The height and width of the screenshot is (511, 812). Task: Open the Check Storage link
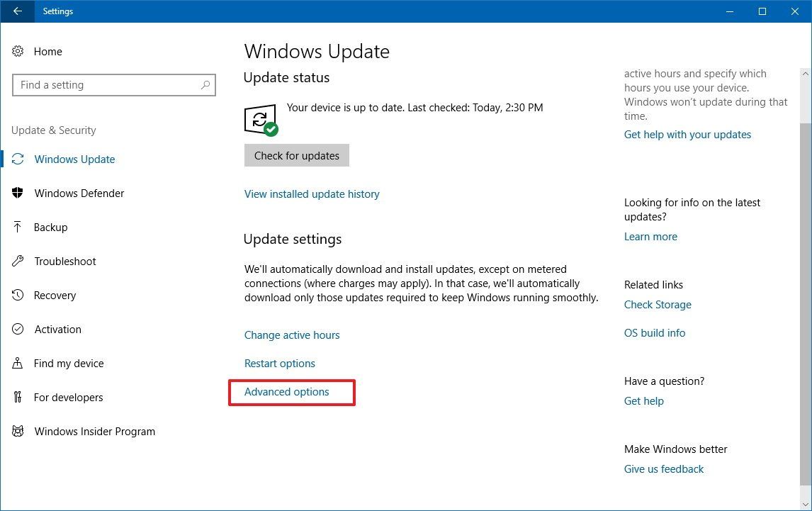[x=658, y=304]
